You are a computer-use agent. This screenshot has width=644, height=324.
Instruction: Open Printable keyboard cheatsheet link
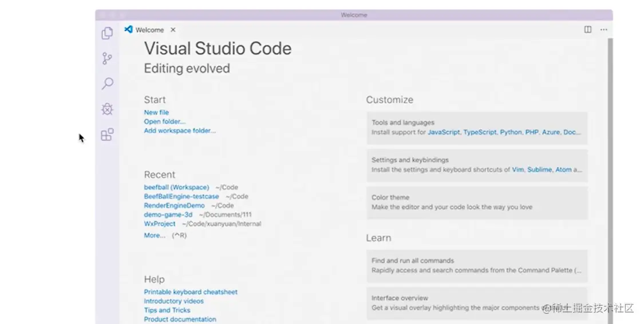(191, 292)
